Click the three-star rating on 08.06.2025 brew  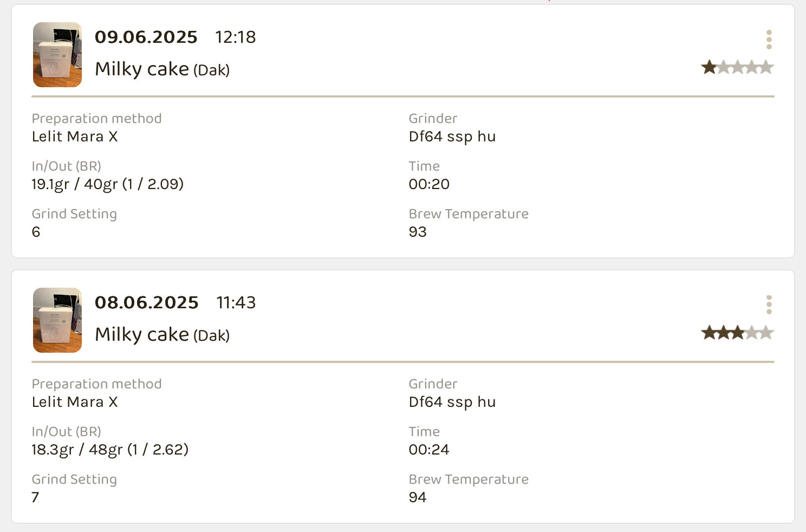[737, 333]
